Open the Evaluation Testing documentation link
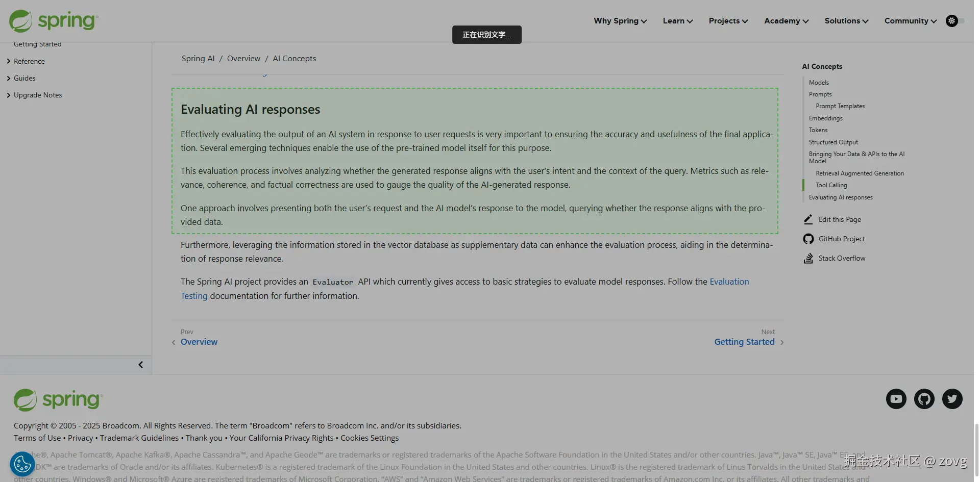Screen dimensions: 980x482 729,282
